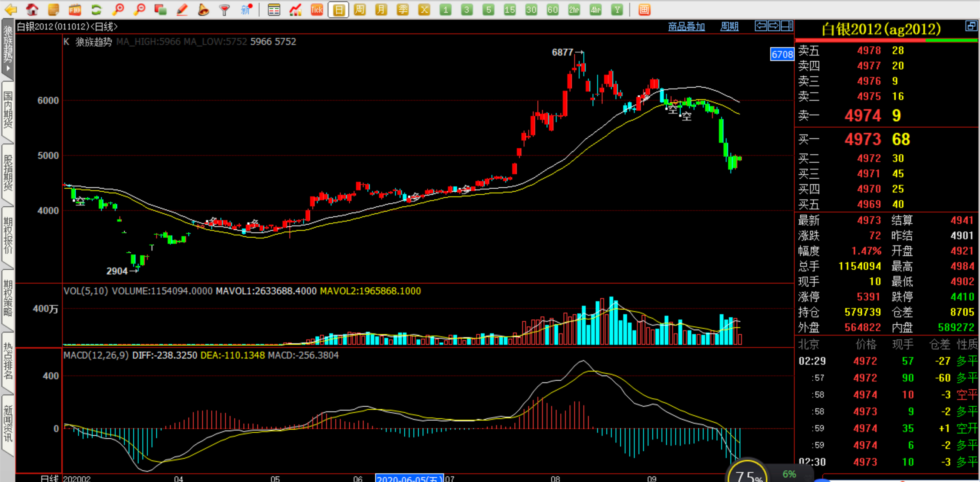Click the 买五 4969 bid row
980x482 pixels.
(x=887, y=204)
